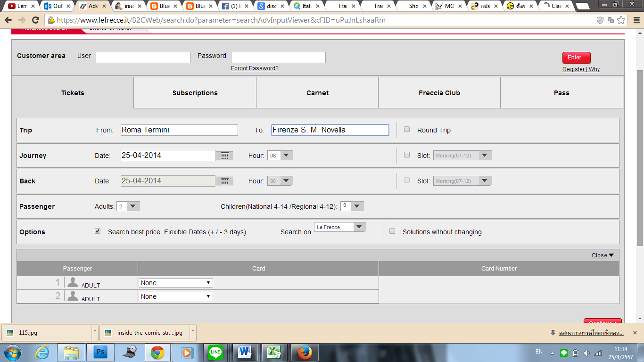Click the LINE green tray icon
Screen dimensions: 644x362
coord(564,353)
